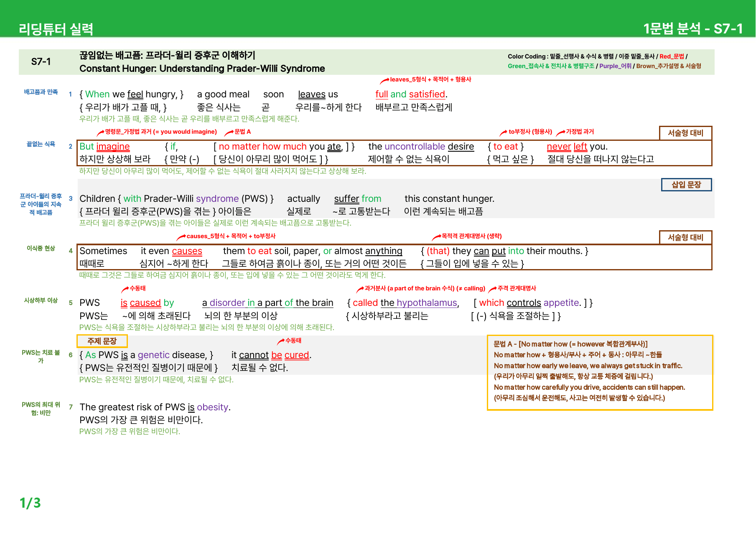This screenshot has height=534, width=756.
Task: Click the sidebar label 시상하부 이상
Action: (41, 300)
